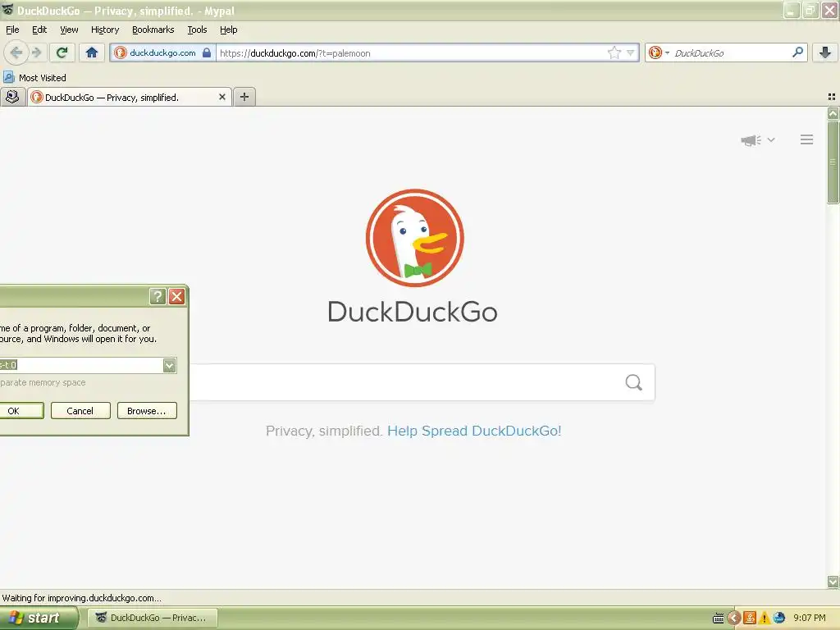Go back using the Back arrow button
Image resolution: width=840 pixels, height=630 pixels.
click(16, 52)
